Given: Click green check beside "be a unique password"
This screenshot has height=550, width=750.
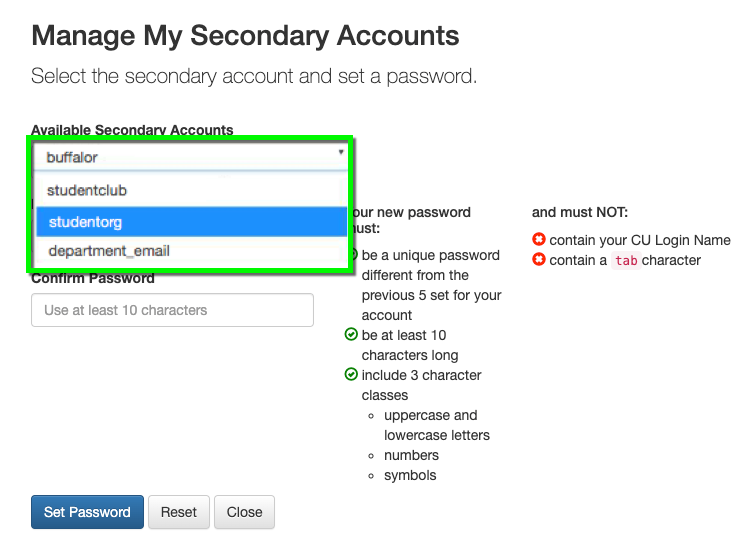Looking at the screenshot, I should [353, 255].
